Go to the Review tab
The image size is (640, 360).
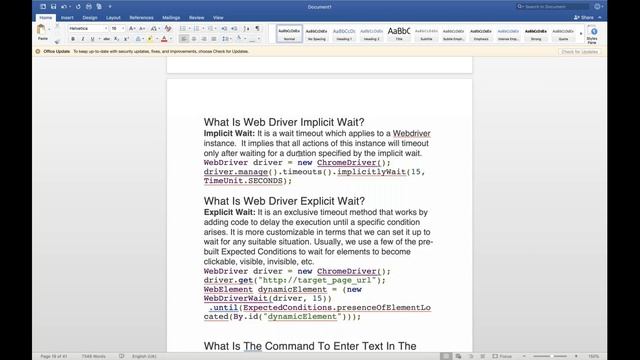(x=196, y=18)
